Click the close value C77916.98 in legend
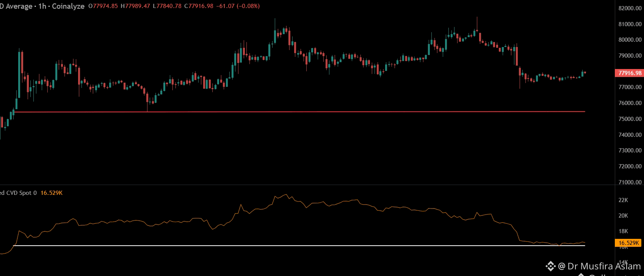Image resolution: width=644 pixels, height=276 pixels. tap(199, 6)
